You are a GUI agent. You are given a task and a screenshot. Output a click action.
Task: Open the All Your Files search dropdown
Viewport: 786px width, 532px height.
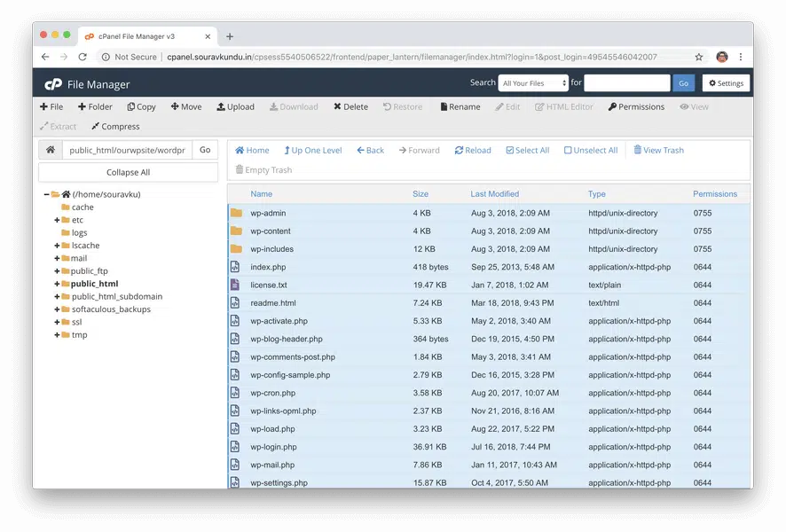tap(533, 83)
